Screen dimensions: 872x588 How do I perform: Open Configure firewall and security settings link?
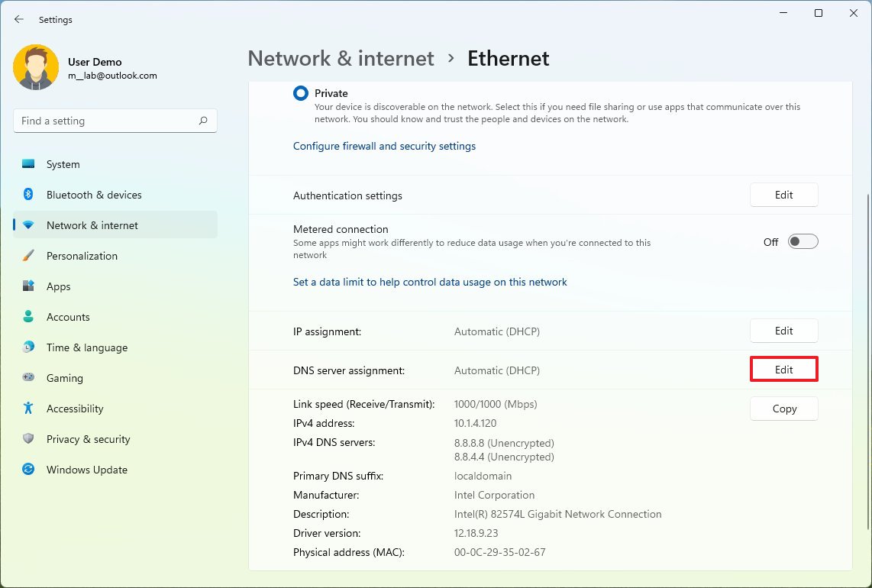(384, 146)
